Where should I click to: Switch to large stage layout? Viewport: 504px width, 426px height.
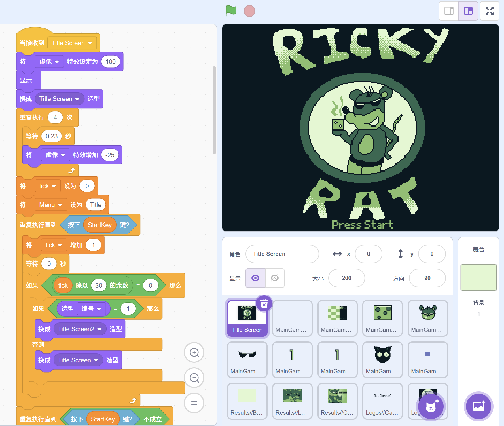pyautogui.click(x=468, y=11)
